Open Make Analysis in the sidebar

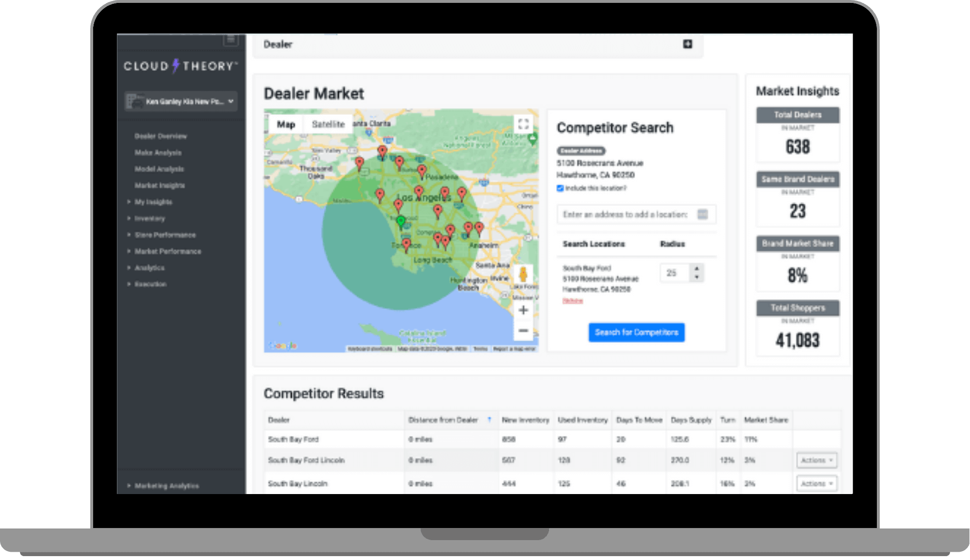[x=158, y=153]
